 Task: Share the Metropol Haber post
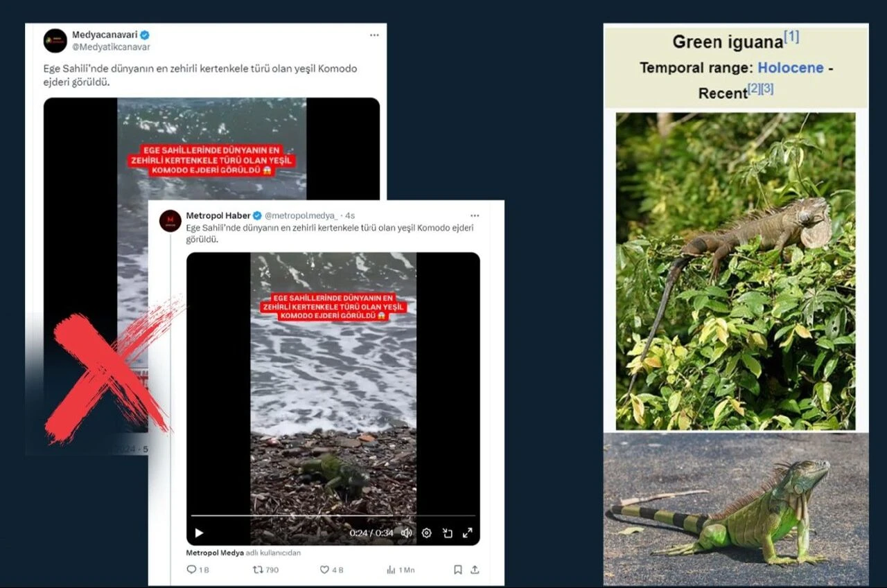click(475, 569)
